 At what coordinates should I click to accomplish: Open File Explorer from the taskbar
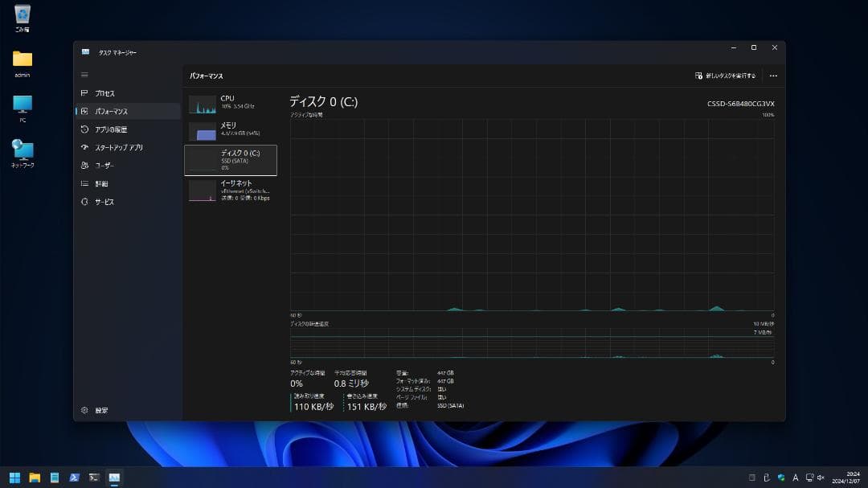tap(35, 478)
